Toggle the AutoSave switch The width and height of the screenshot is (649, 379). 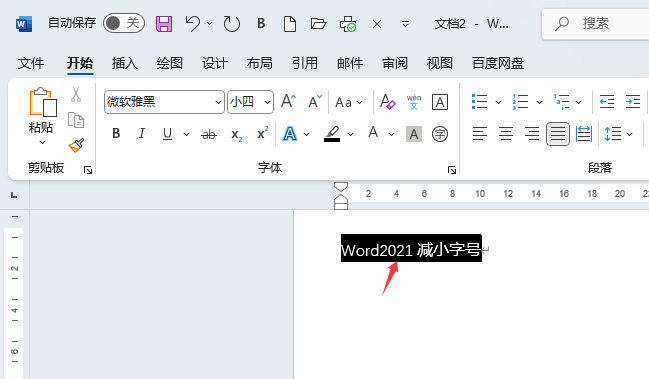click(x=124, y=23)
